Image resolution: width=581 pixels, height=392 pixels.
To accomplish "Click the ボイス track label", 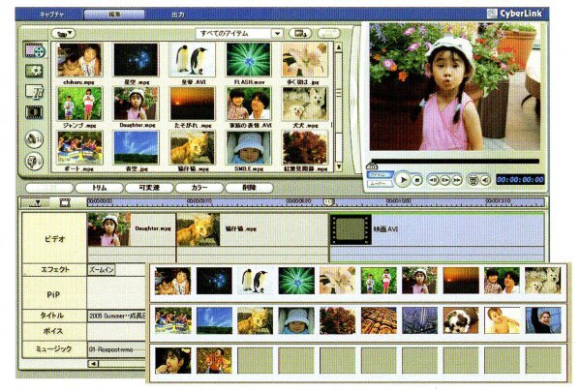I will coord(54,331).
